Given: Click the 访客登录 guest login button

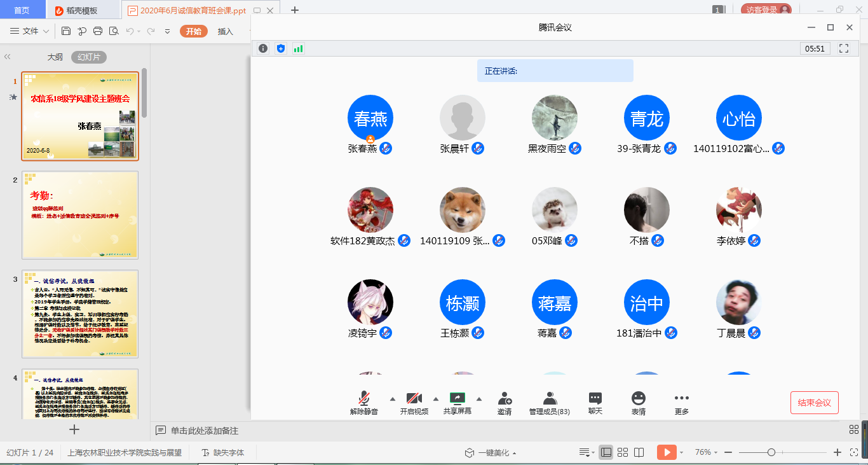Looking at the screenshot, I should click(x=766, y=10).
